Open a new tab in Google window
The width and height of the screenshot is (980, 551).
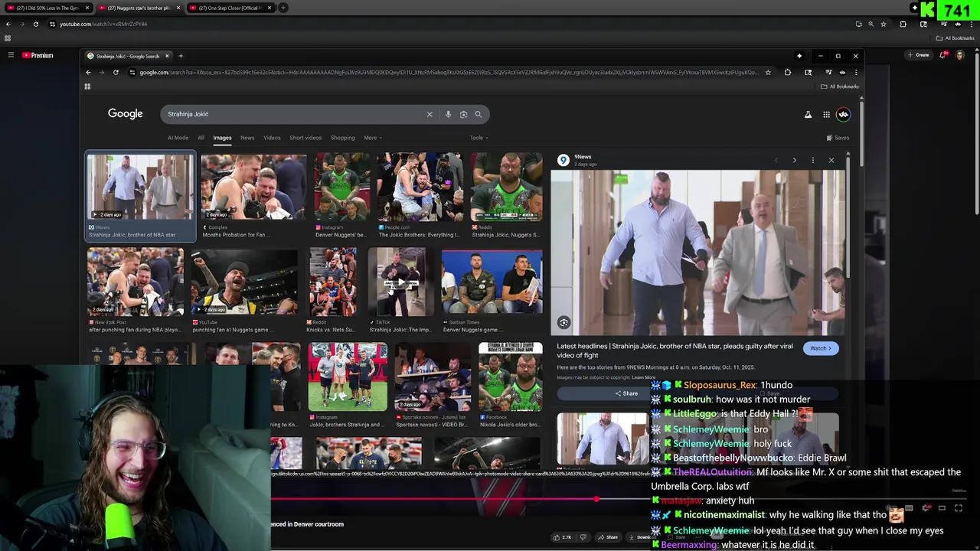click(x=181, y=56)
